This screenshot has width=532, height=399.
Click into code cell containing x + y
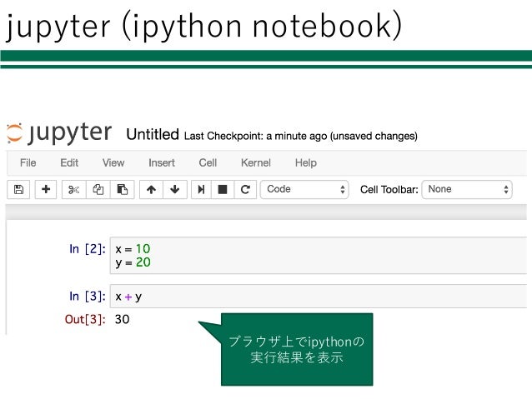pos(319,297)
